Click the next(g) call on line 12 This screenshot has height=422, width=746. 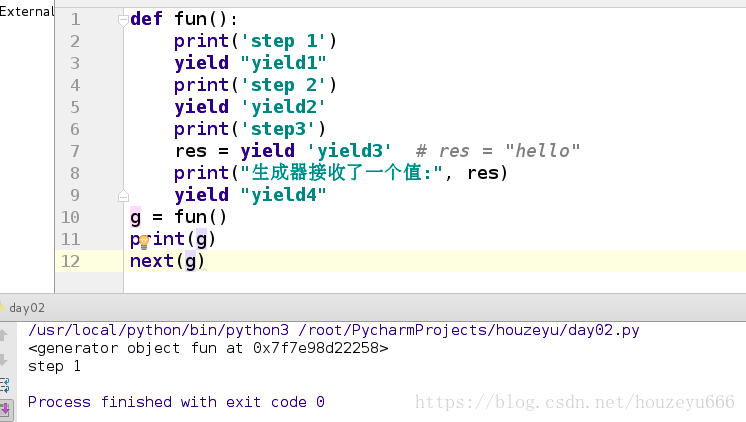[167, 261]
